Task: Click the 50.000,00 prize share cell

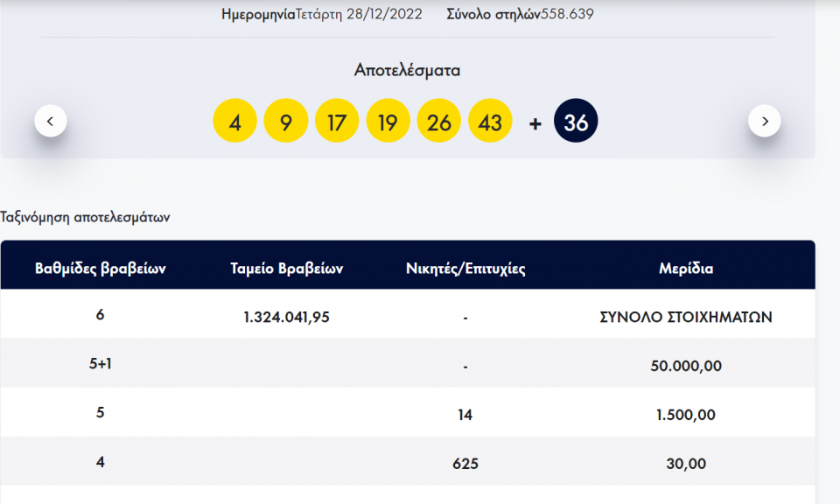Action: (x=685, y=366)
